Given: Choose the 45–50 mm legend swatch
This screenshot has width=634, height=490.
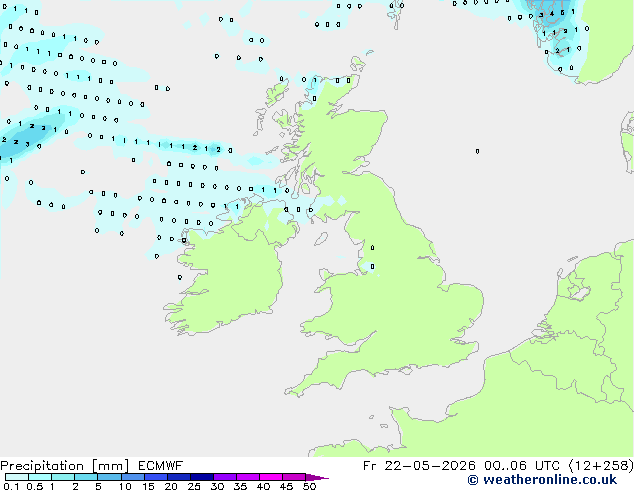Looking at the screenshot, I should 294,477.
